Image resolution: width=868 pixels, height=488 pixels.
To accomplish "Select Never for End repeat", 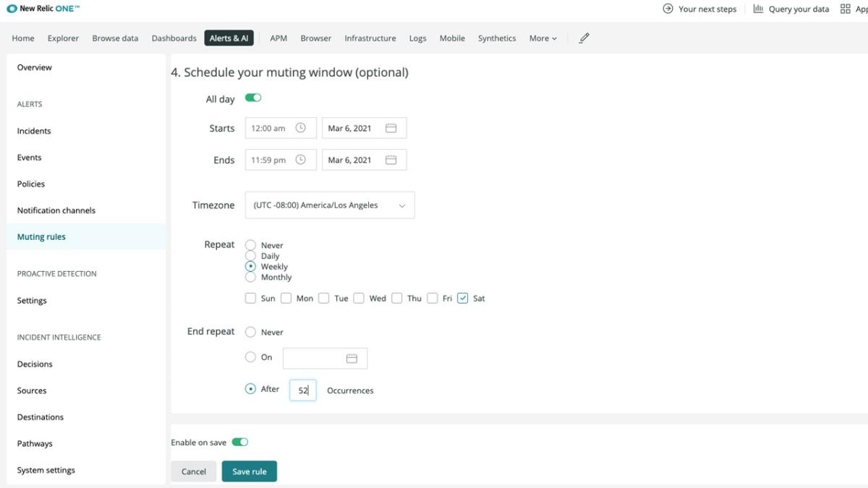I will (x=249, y=332).
